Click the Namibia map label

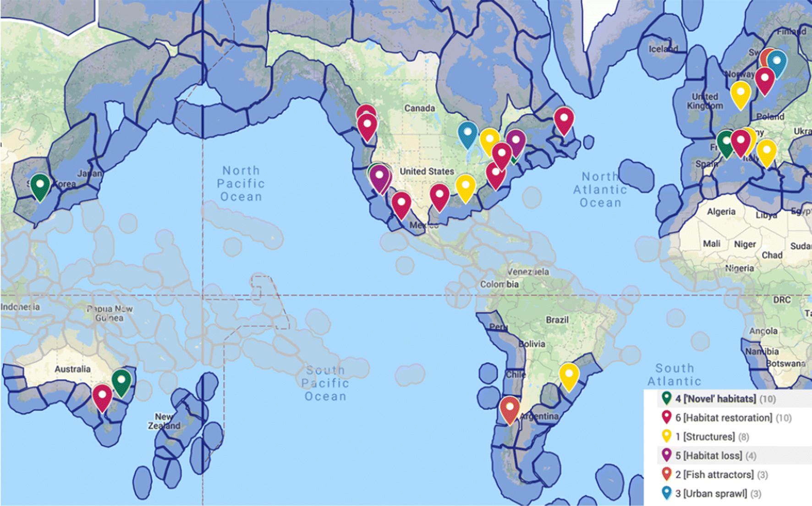[762, 351]
